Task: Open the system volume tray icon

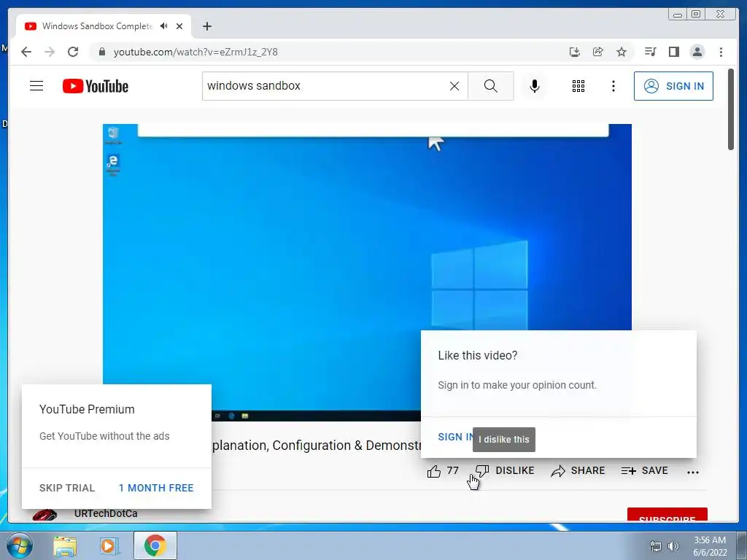Action: point(673,546)
